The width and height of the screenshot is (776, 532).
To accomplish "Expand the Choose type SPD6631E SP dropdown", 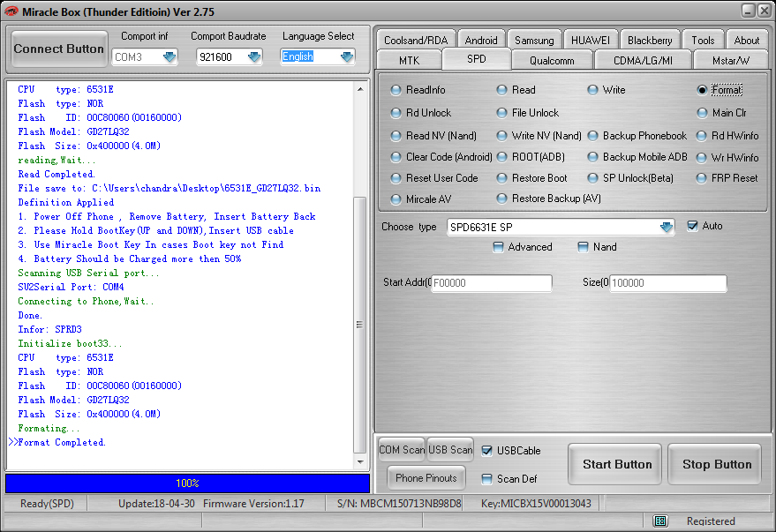I will 667,227.
